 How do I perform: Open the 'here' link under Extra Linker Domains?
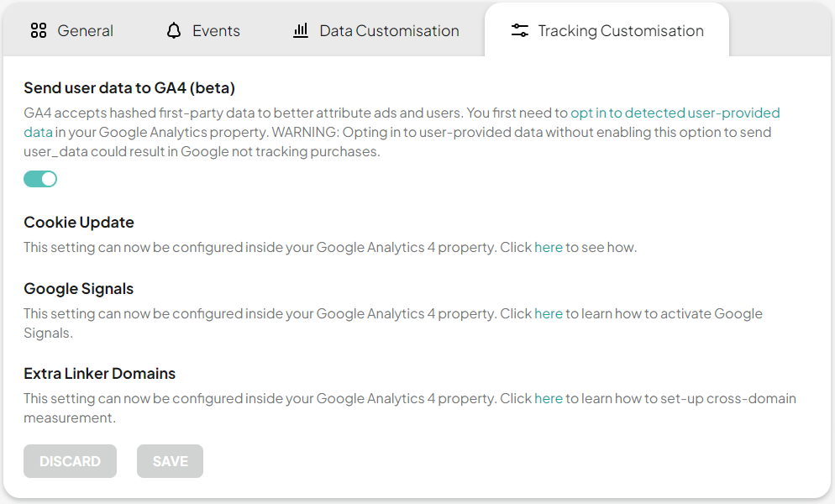549,398
